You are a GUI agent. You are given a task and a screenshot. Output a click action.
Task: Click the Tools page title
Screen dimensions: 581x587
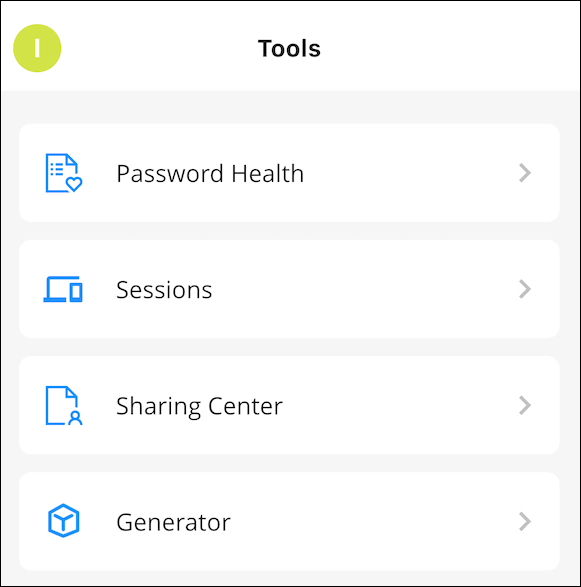(289, 48)
